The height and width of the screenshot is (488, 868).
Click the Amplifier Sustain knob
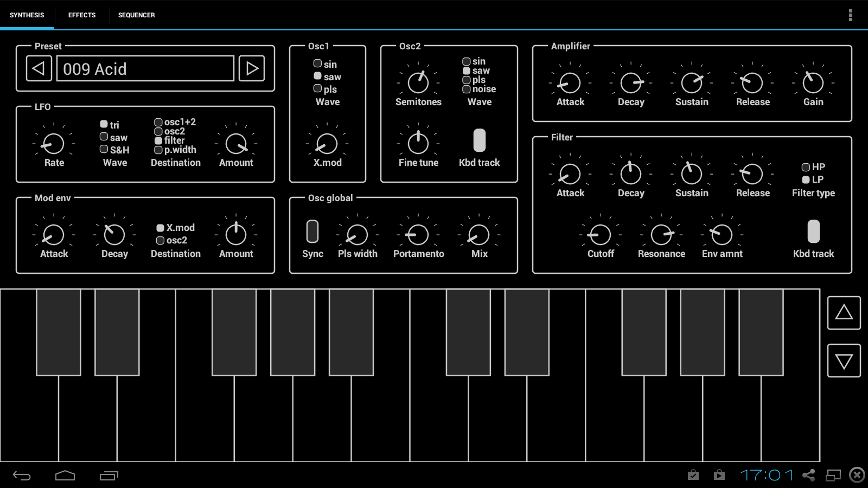tap(692, 83)
